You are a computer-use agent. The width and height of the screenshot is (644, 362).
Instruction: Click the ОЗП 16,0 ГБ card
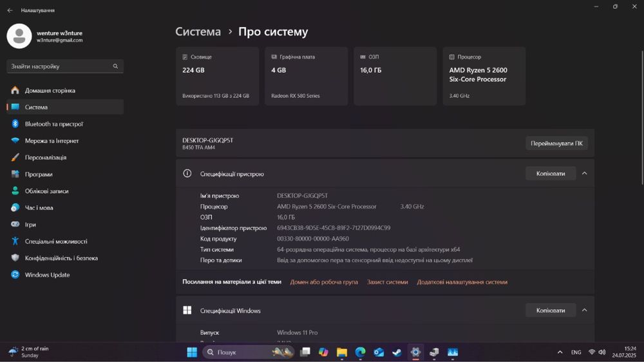click(395, 76)
